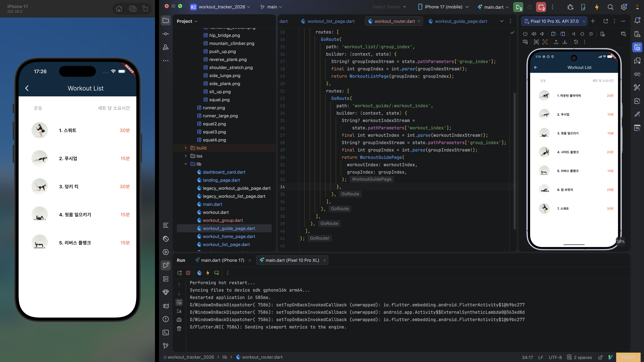Go back on iPhone simulator Workout List
Image resolution: width=644 pixels, height=362 pixels.
[x=27, y=88]
